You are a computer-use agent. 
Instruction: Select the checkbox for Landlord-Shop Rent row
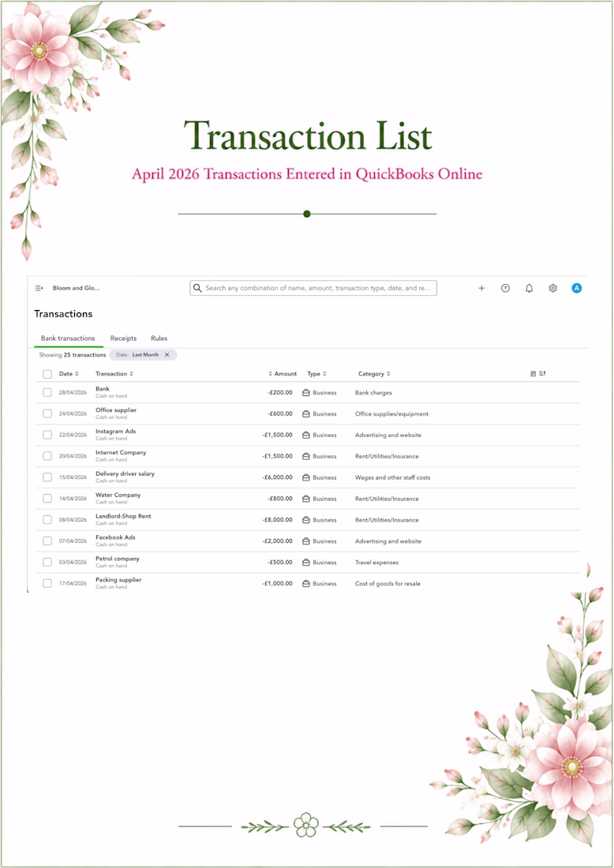47,520
